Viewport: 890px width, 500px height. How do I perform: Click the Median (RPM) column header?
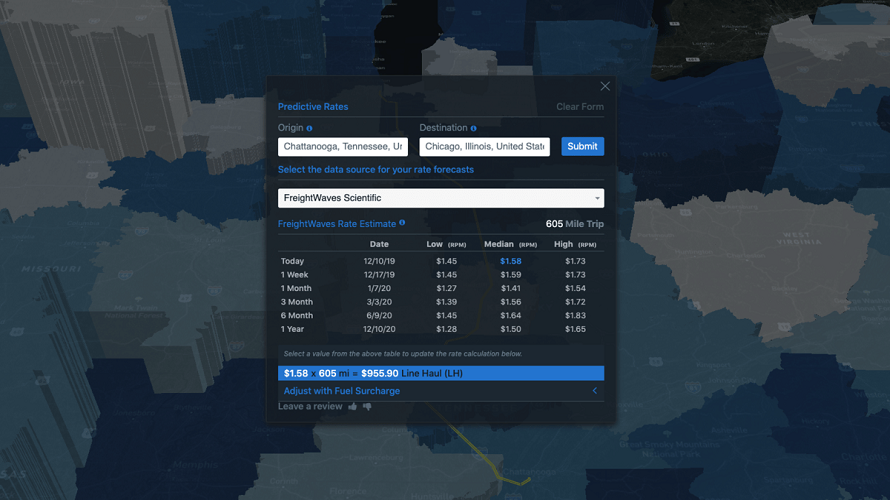pos(510,244)
